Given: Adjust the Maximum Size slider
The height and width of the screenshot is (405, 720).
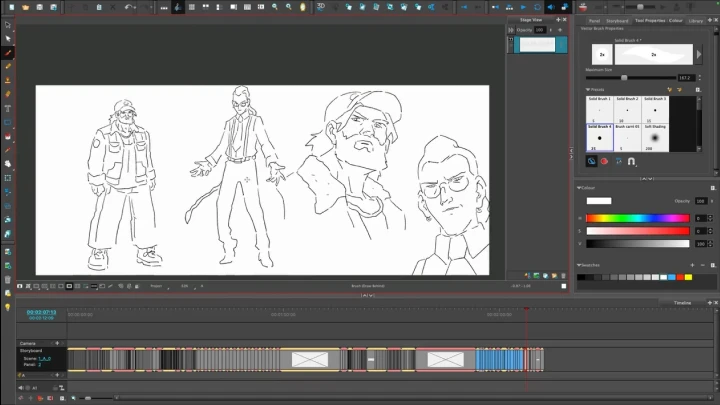Looking at the screenshot, I should 624,77.
